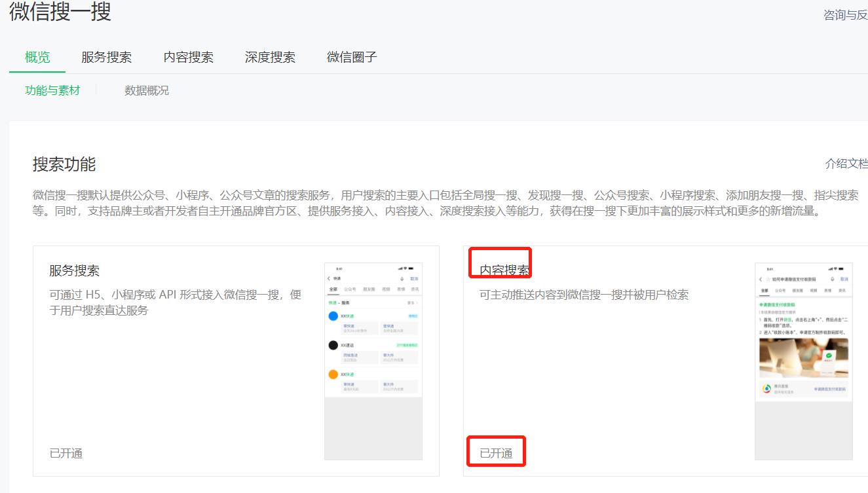Open the 微信圈子 tab

[352, 57]
